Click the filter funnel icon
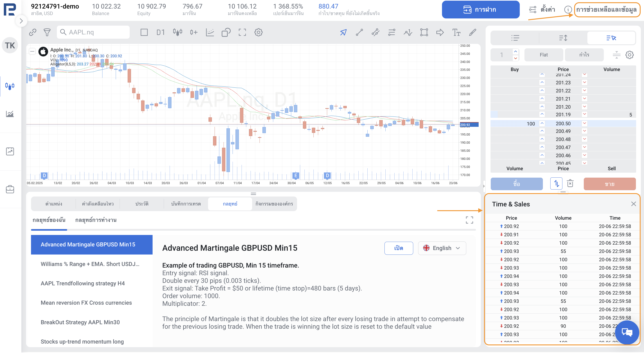 (x=47, y=32)
